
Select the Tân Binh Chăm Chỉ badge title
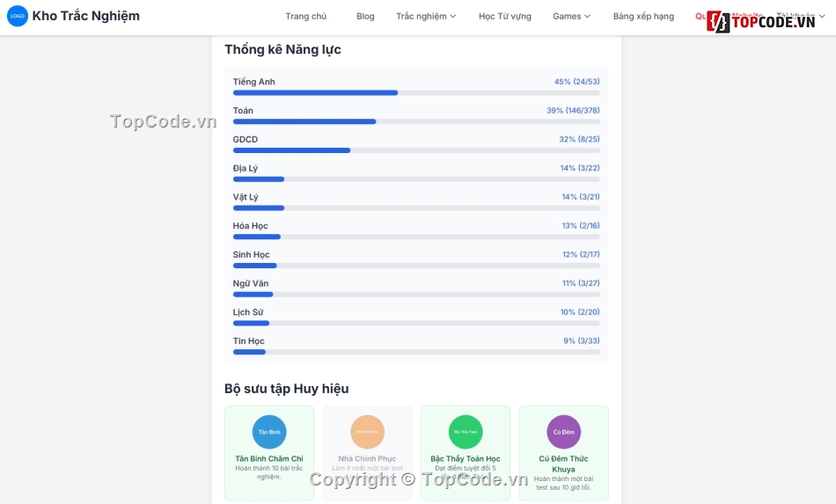(269, 459)
